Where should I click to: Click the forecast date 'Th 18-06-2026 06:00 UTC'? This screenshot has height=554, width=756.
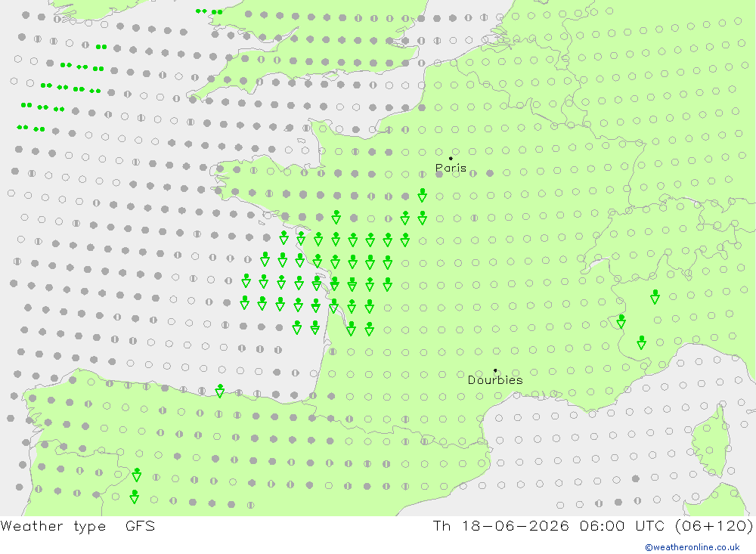point(551,525)
